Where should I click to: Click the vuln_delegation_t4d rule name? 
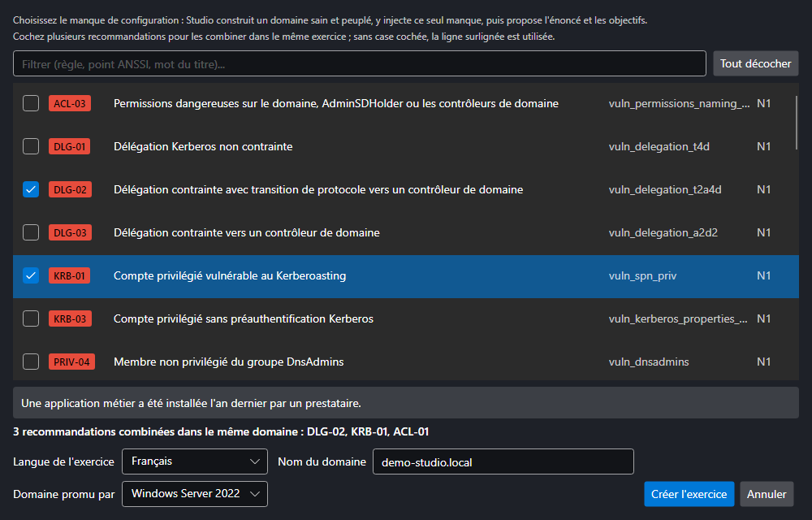pyautogui.click(x=659, y=146)
